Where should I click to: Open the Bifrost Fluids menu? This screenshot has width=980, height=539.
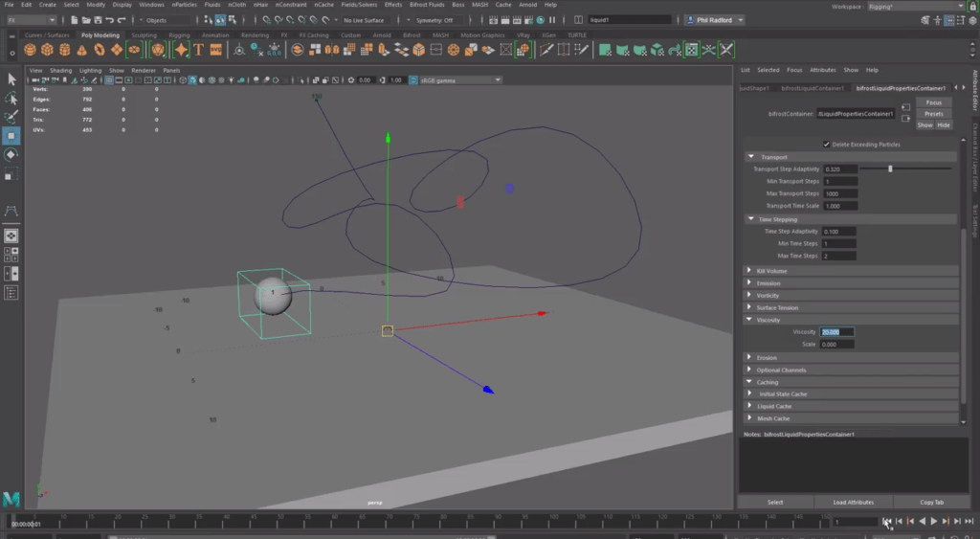click(x=427, y=5)
